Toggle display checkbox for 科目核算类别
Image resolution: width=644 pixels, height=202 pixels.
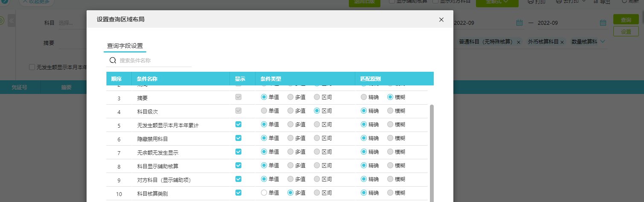(x=238, y=193)
